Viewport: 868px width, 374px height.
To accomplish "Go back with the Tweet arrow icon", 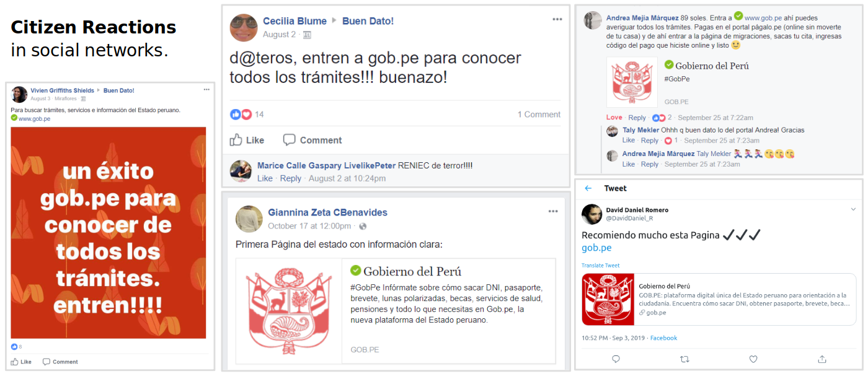I will [x=588, y=188].
